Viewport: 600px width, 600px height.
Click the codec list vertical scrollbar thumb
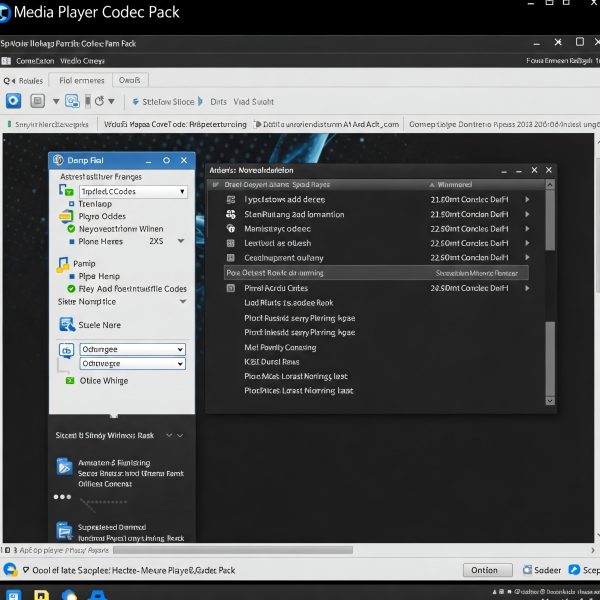pyautogui.click(x=550, y=220)
